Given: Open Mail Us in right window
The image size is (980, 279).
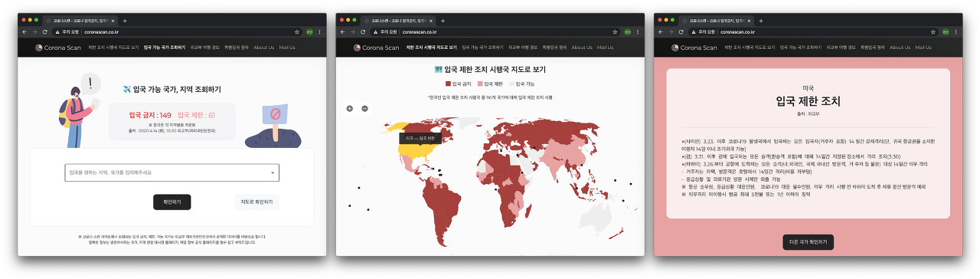Looking at the screenshot, I should [924, 48].
